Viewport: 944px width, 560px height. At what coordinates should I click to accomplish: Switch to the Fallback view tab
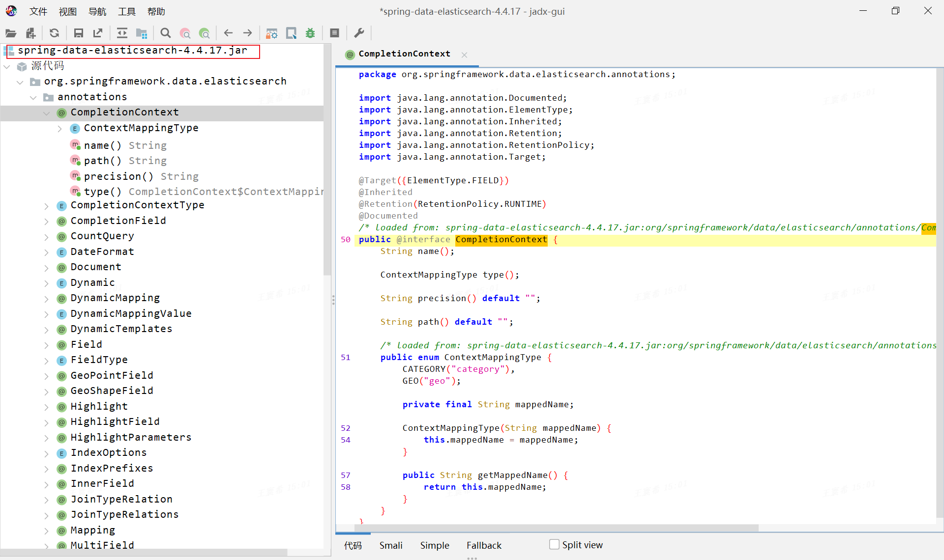(484, 545)
